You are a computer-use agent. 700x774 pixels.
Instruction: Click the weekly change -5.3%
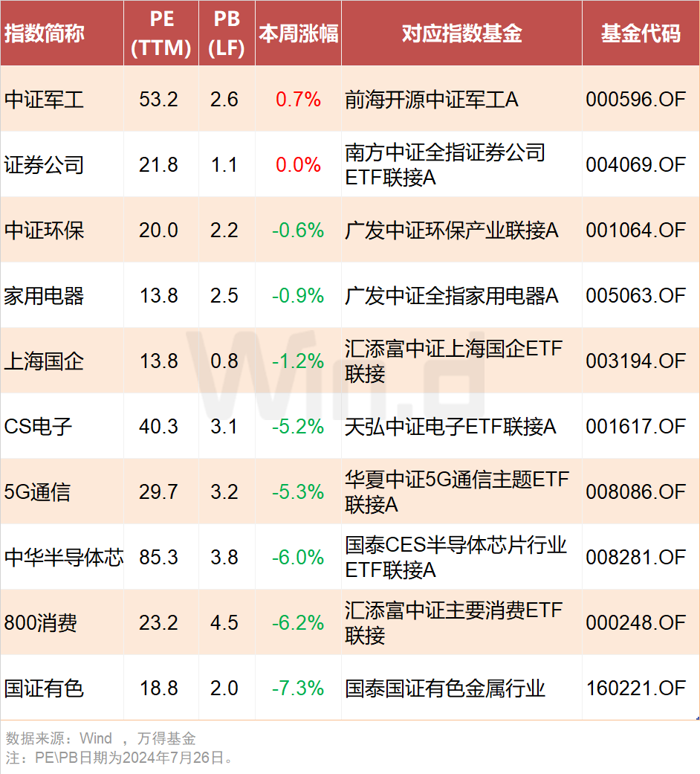(x=298, y=492)
